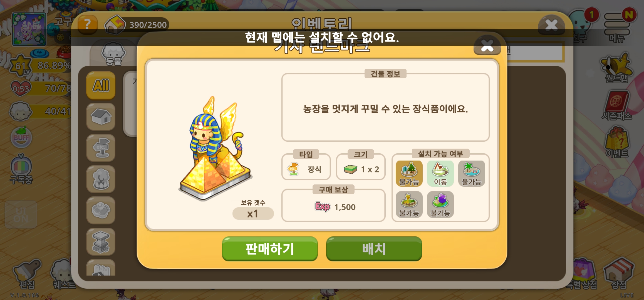Choose the 이동 farm map option
This screenshot has width=644, height=300.
tap(440, 174)
